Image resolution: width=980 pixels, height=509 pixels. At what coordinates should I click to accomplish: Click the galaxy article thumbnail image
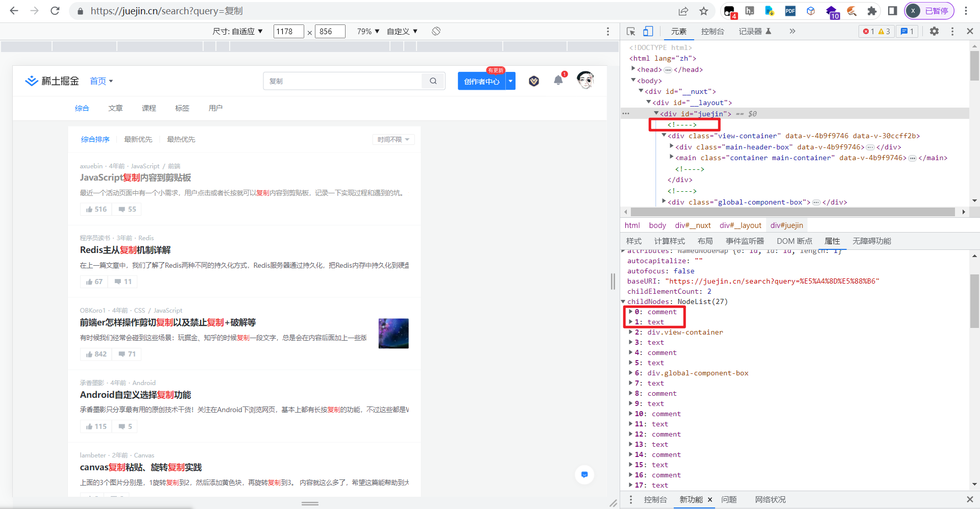coord(394,334)
